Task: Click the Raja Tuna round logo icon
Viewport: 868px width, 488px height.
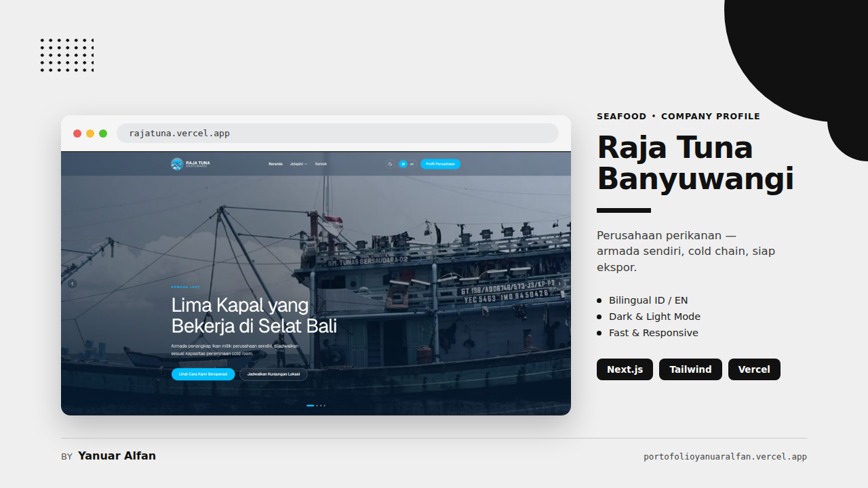Action: (x=177, y=164)
